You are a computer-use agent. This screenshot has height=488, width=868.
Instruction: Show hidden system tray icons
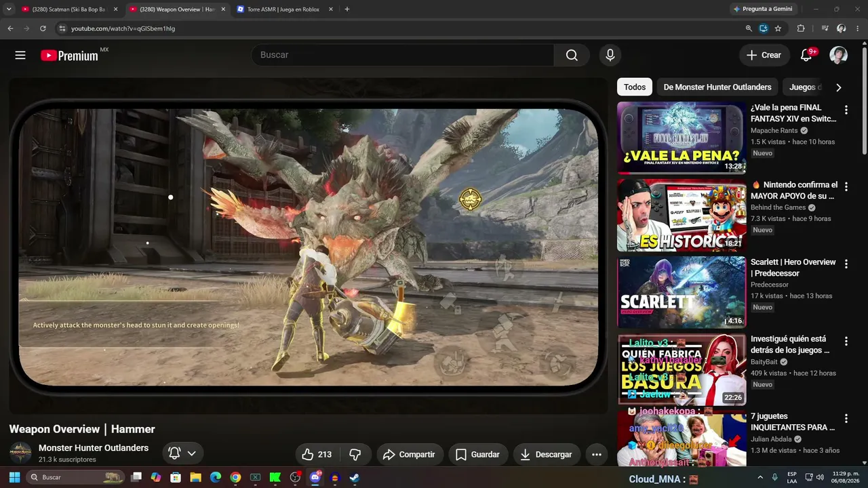pyautogui.click(x=760, y=477)
